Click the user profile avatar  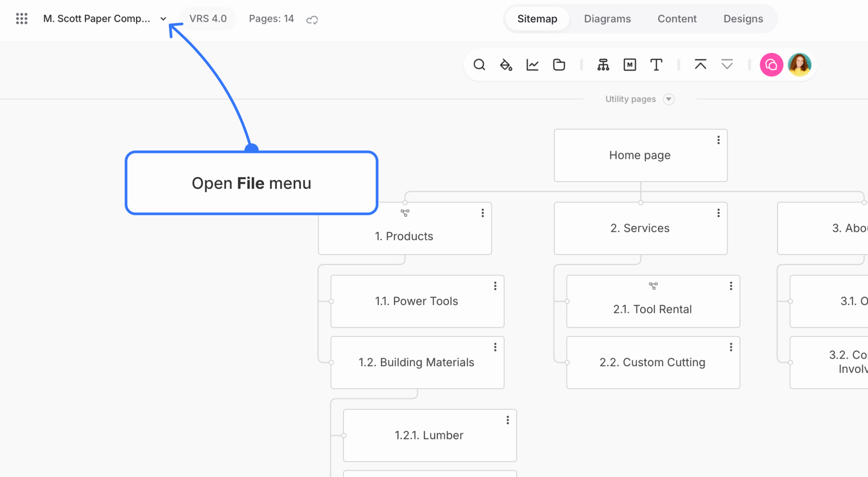point(800,64)
